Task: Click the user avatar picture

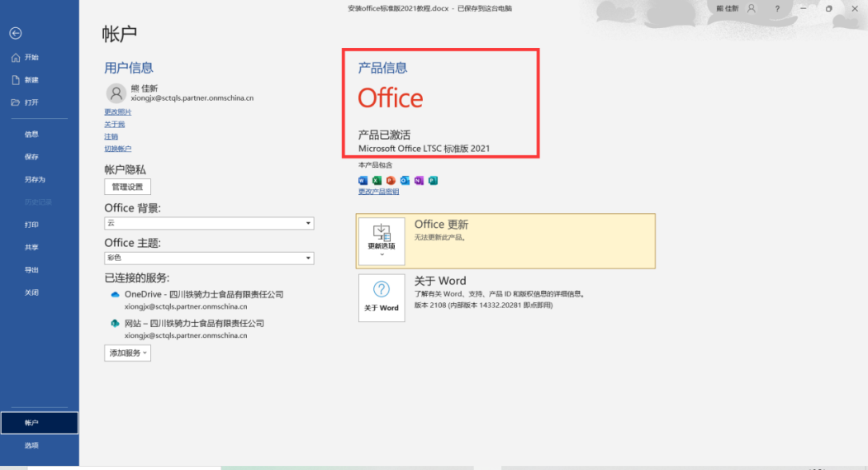Action: click(116, 93)
